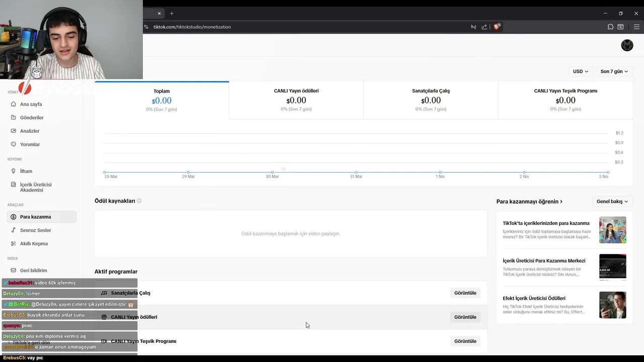Click the CANLI Yayın Teşvik Programı camera icon
This screenshot has width=644, height=362.
tap(104, 341)
